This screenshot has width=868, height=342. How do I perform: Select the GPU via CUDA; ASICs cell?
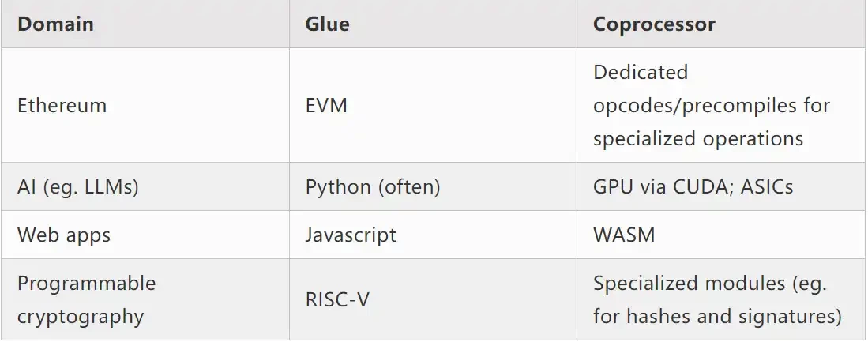click(x=693, y=187)
